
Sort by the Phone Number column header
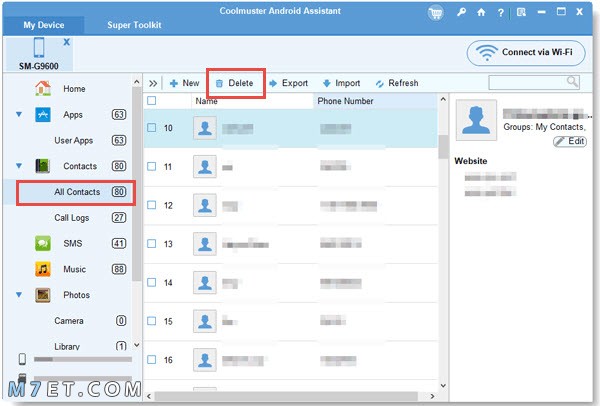click(x=375, y=101)
